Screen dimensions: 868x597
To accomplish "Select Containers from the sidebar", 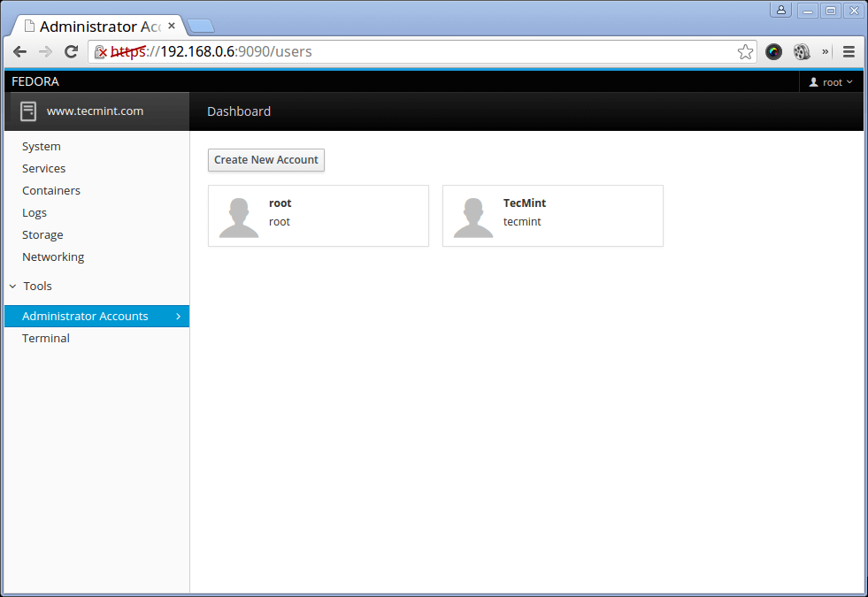I will pos(51,191).
